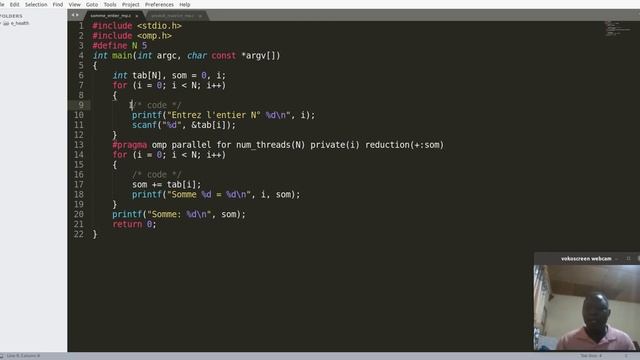
Task: Click the '/* code */' comment on line 16
Action: click(156, 174)
